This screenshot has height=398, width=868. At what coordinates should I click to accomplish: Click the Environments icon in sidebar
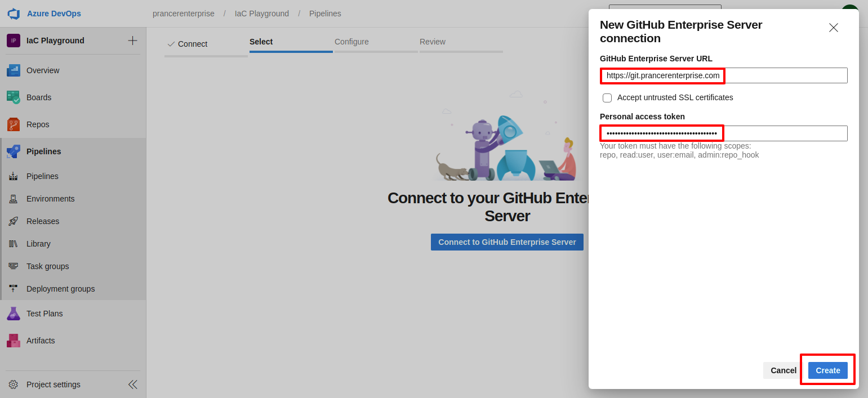point(14,199)
